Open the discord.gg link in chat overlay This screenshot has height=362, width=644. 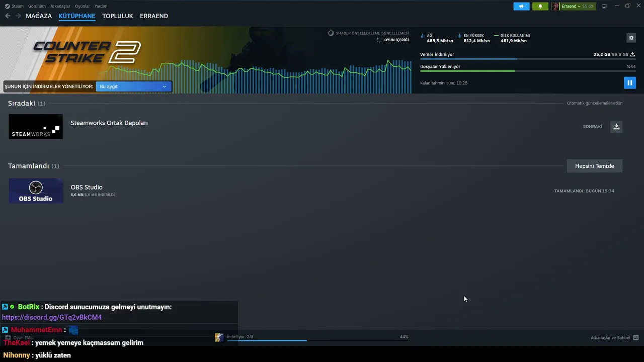point(52,317)
